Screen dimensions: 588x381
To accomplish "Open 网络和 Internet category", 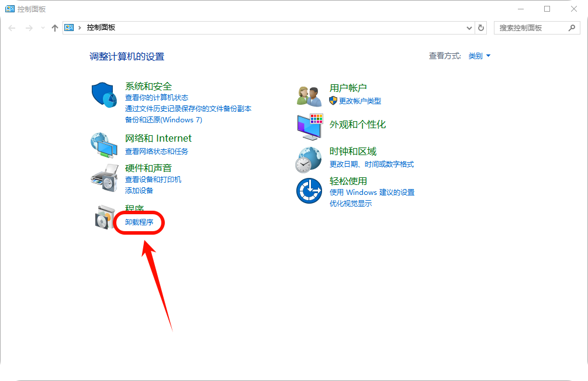I will click(x=158, y=139).
